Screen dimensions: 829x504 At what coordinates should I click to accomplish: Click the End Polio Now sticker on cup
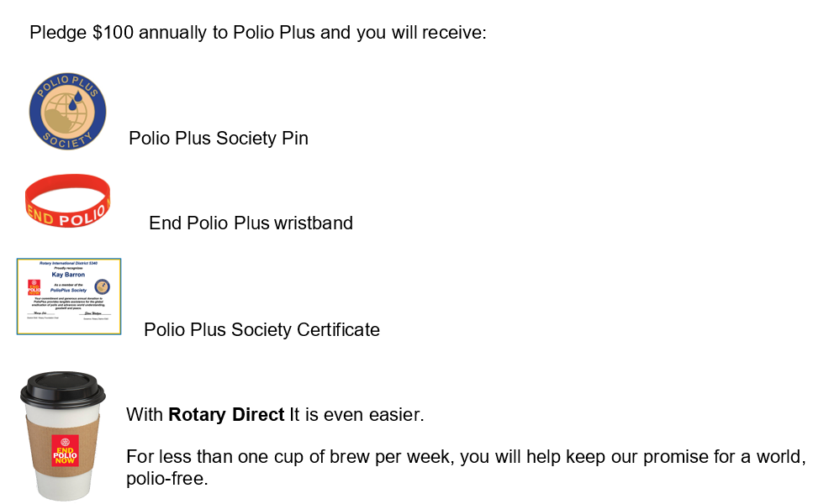point(63,450)
